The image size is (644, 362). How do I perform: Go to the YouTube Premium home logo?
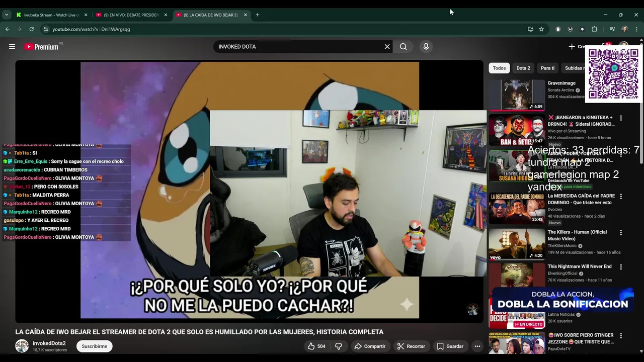pyautogui.click(x=41, y=47)
